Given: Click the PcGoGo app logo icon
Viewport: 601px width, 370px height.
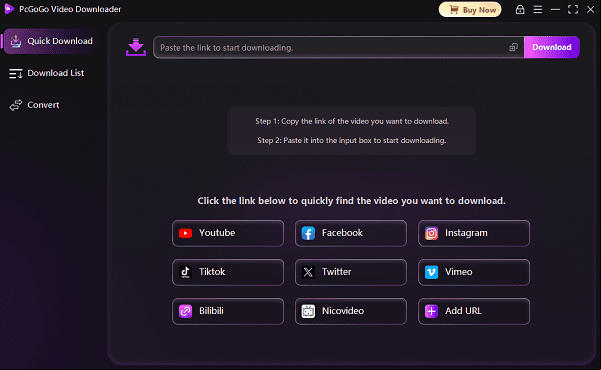Looking at the screenshot, I should click(9, 9).
